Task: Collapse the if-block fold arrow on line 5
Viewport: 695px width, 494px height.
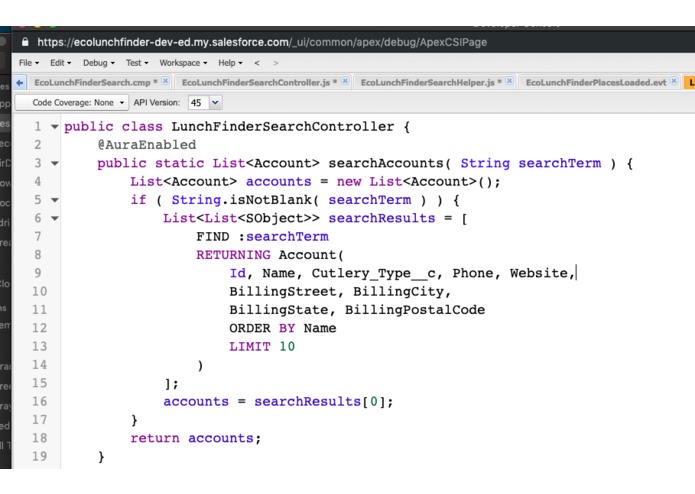Action: point(55,200)
